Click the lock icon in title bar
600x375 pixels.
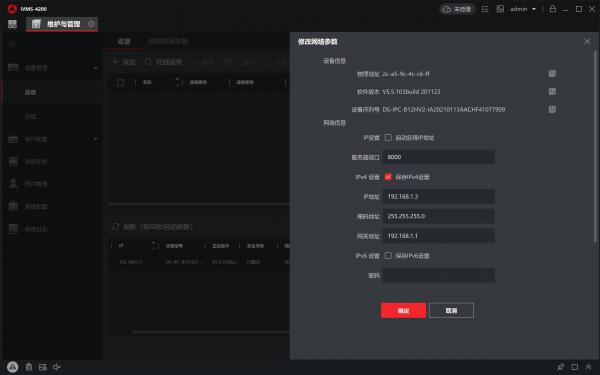tap(553, 9)
